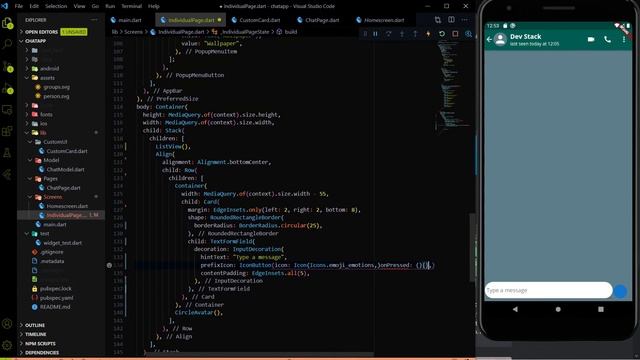Tap the blue circle avatar beside message field

(x=620, y=291)
